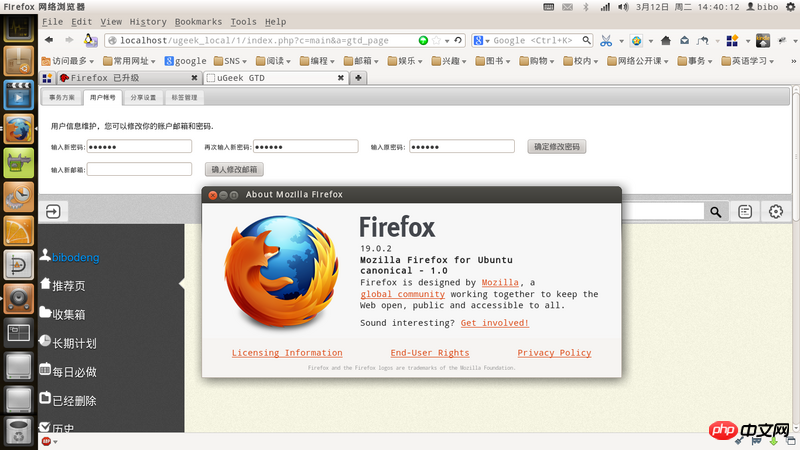Open the speaker music app in dock
This screenshot has height=450, width=800.
(19, 298)
